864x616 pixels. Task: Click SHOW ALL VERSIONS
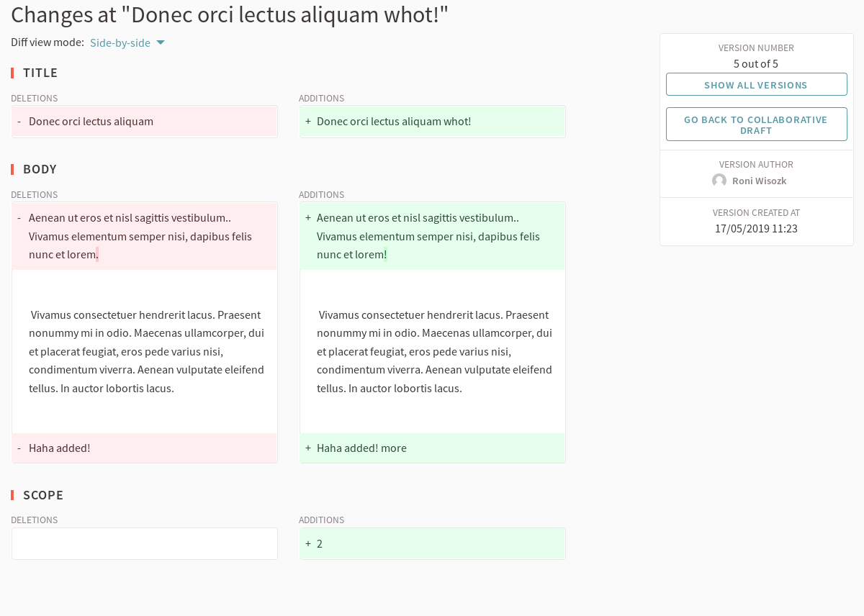coord(756,84)
